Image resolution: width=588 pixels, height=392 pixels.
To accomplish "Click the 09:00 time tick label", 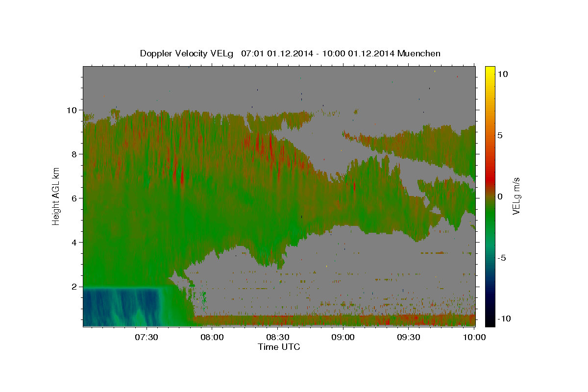I will (x=343, y=338).
